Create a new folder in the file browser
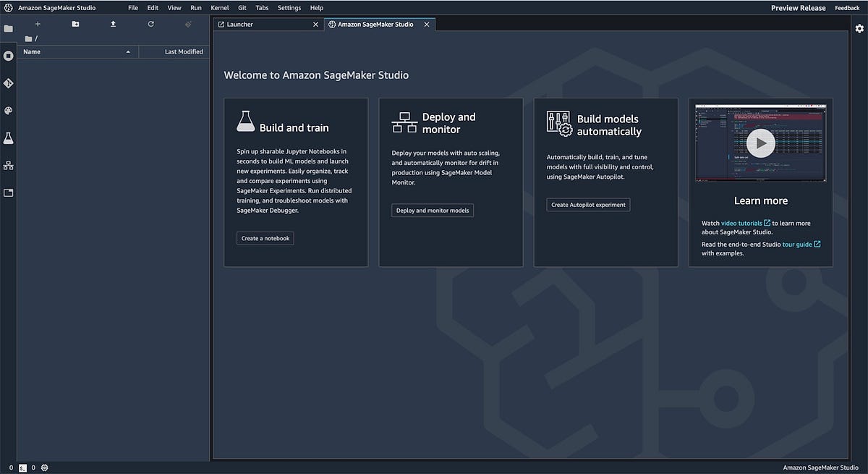Viewport: 868px width, 474px height. [75, 24]
